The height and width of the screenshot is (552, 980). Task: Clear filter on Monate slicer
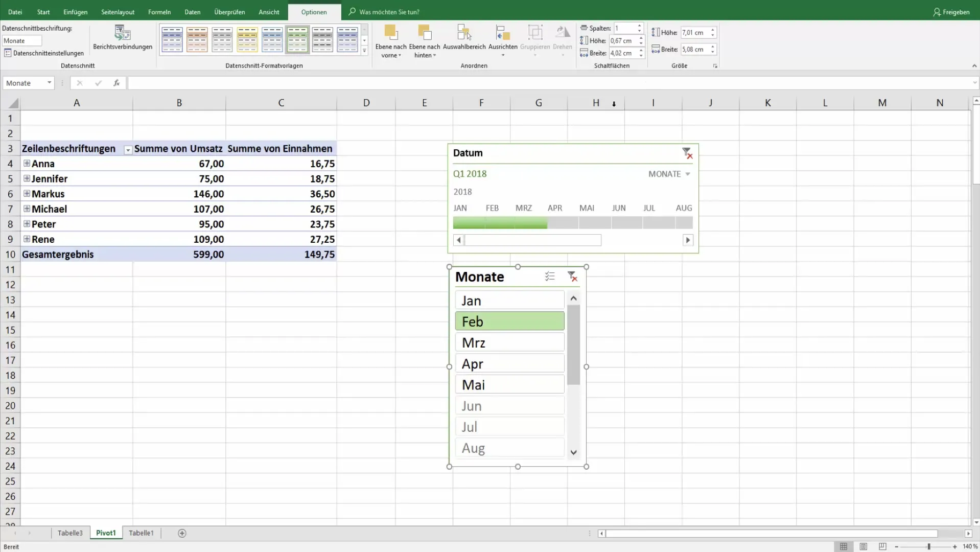click(x=573, y=277)
